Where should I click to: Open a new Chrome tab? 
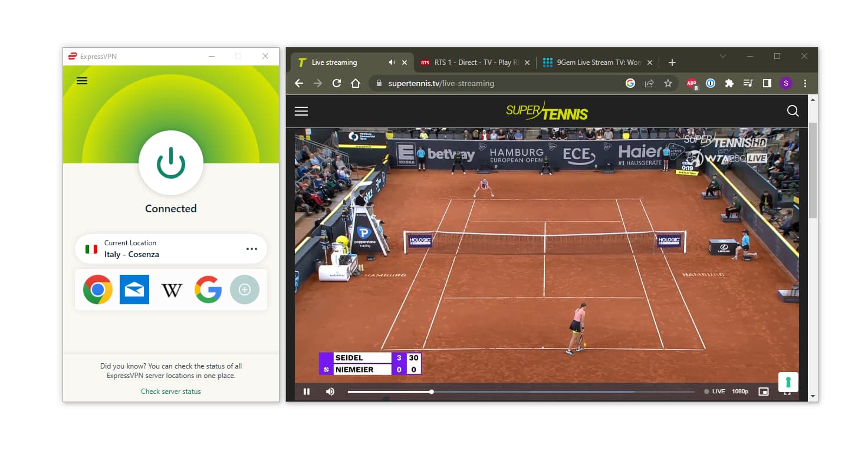pyautogui.click(x=672, y=63)
